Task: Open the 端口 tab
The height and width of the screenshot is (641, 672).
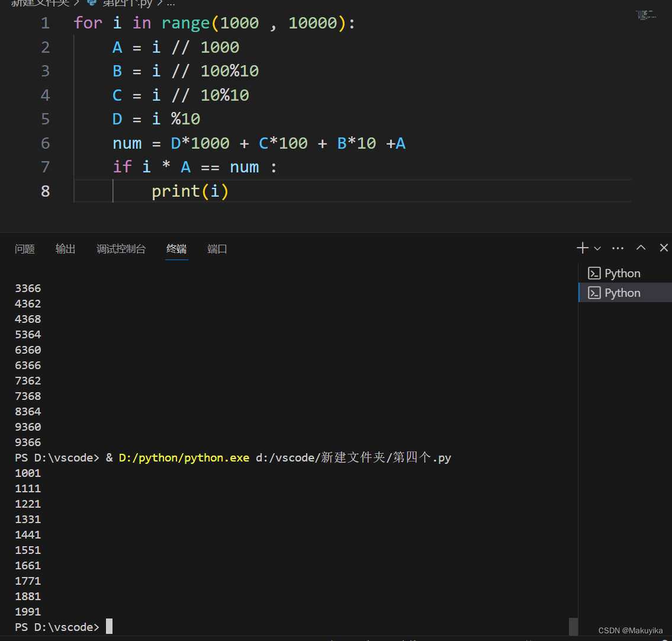Action: click(217, 249)
